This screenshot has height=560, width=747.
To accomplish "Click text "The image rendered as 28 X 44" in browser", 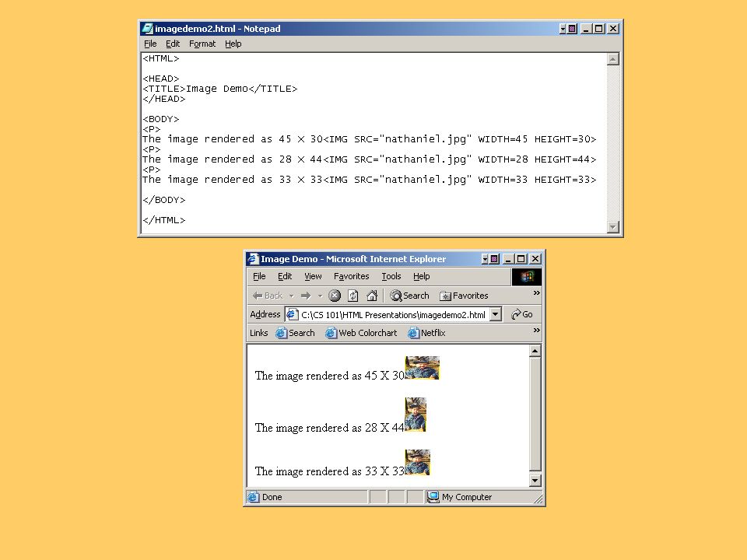I will tap(330, 428).
